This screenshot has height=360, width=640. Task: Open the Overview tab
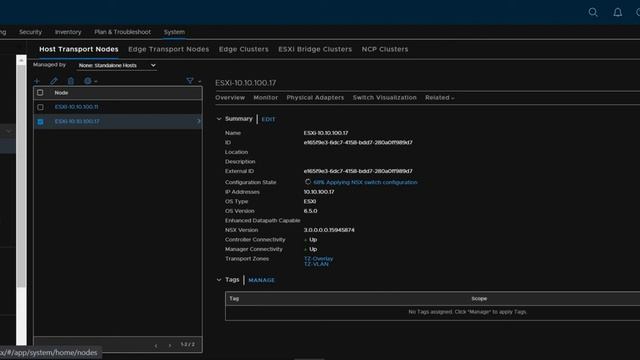click(x=230, y=98)
